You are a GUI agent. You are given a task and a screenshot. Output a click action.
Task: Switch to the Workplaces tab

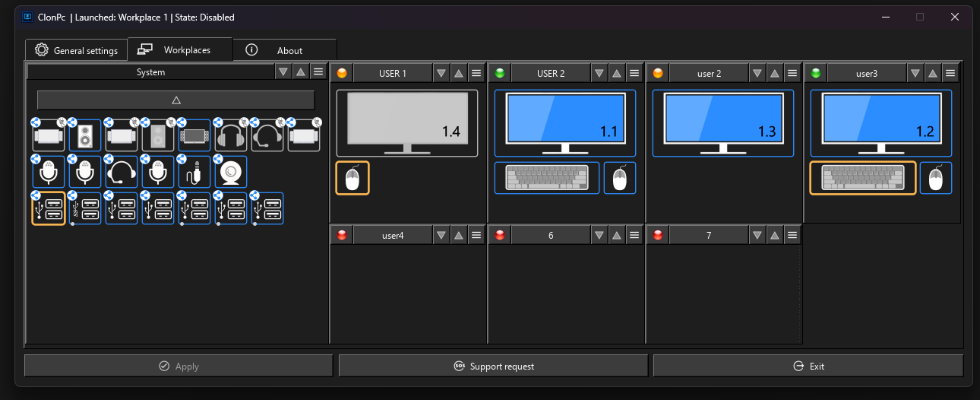(179, 49)
